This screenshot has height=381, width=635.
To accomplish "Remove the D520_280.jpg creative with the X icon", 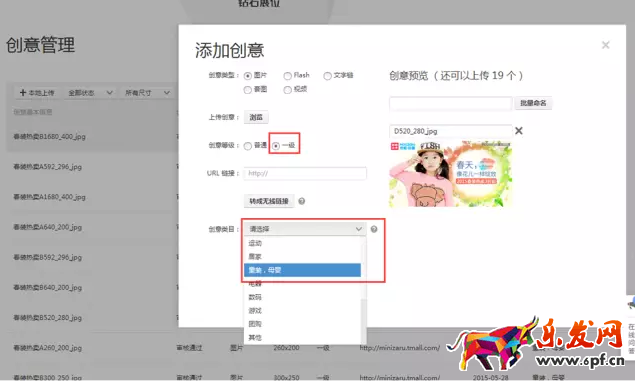I will (x=519, y=131).
